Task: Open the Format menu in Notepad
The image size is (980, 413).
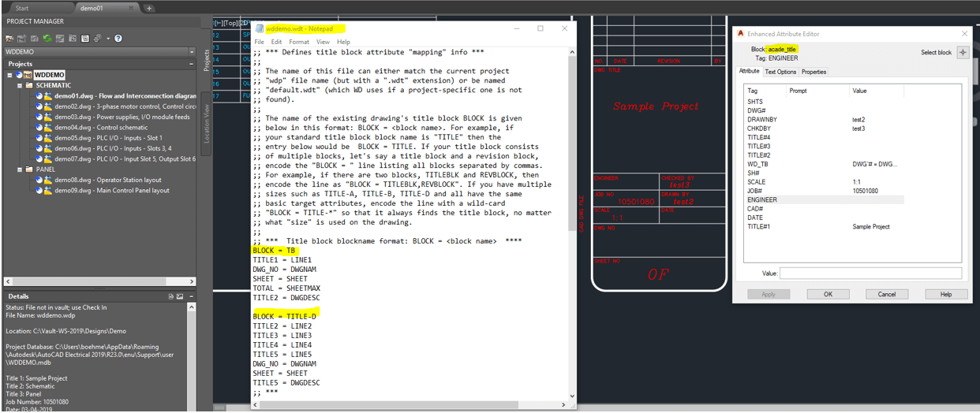Action: click(299, 42)
